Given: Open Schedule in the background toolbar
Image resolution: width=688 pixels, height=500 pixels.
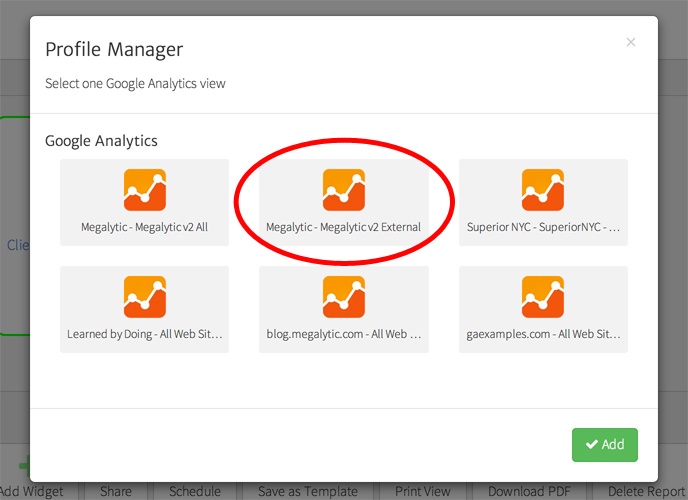Looking at the screenshot, I should coord(195,491).
